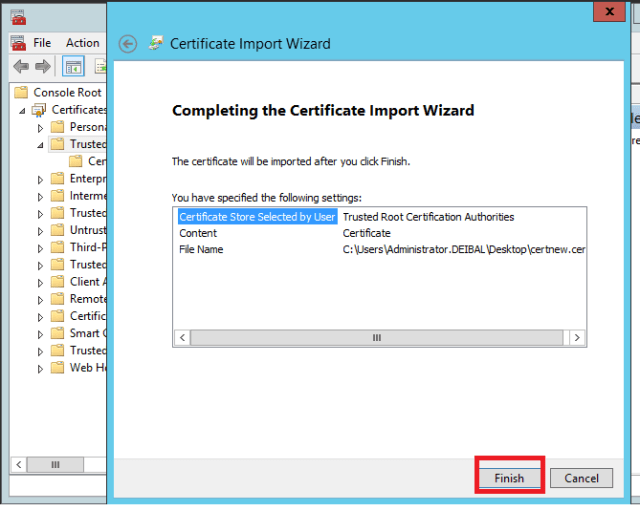The image size is (640, 511).
Task: Toggle the Show/Hide Console Tree icon
Action: click(73, 67)
